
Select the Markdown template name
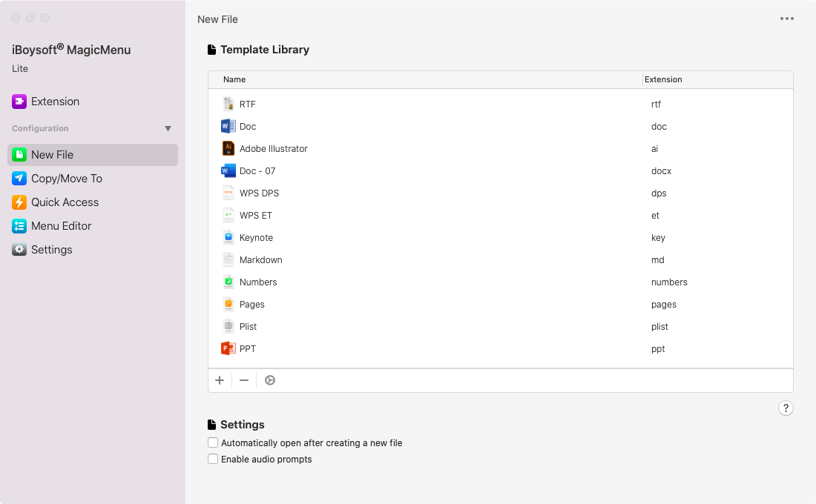[x=260, y=260]
